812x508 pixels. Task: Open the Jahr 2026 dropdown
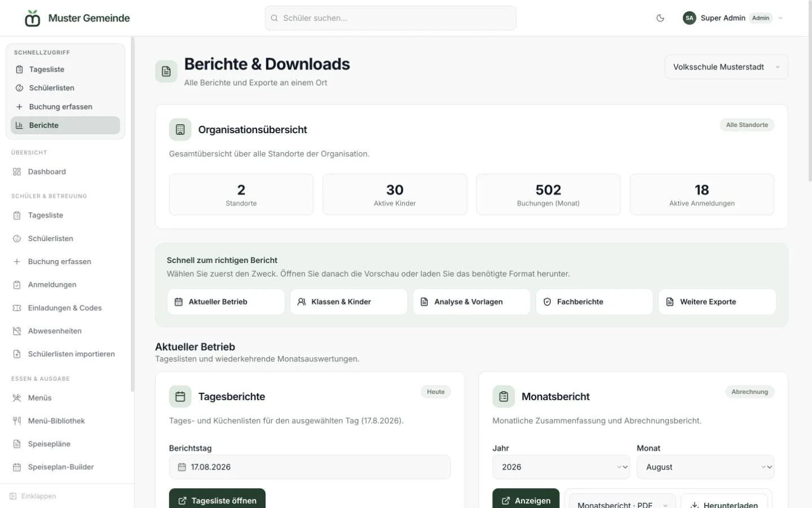[561, 467]
